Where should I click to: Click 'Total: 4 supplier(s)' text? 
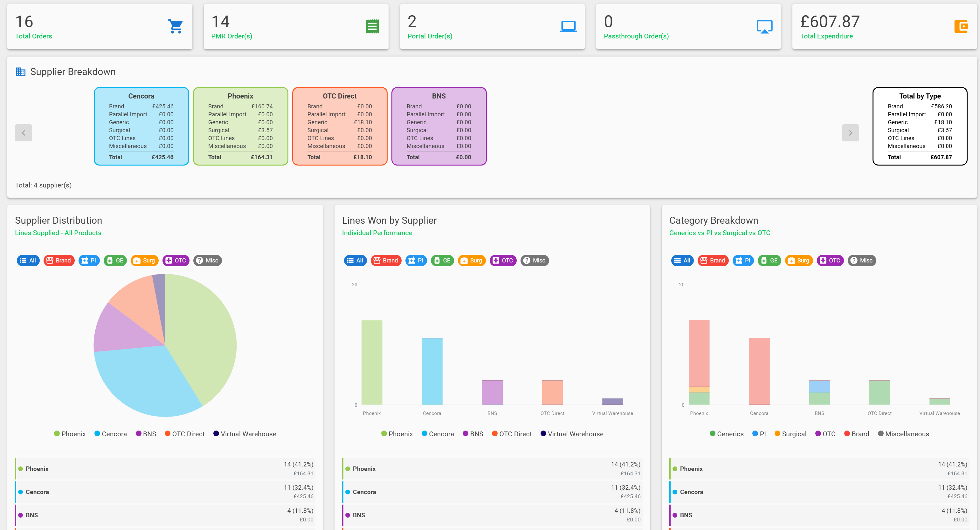click(43, 185)
